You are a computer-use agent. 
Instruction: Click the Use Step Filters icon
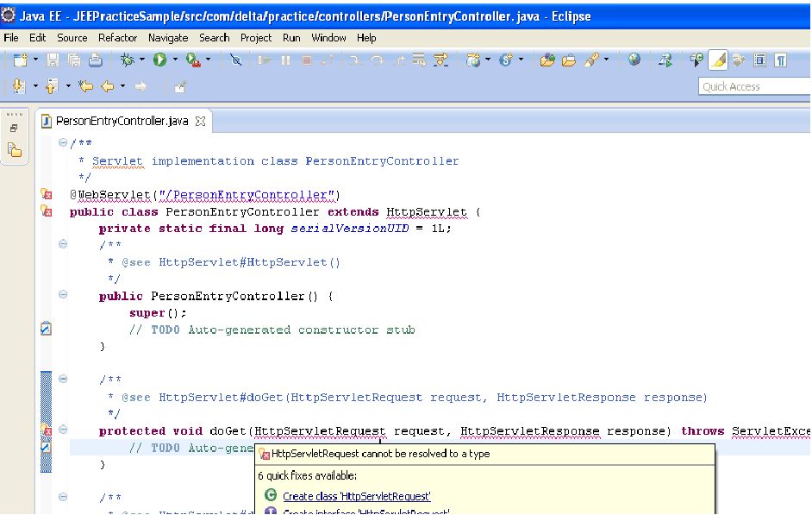click(x=440, y=60)
